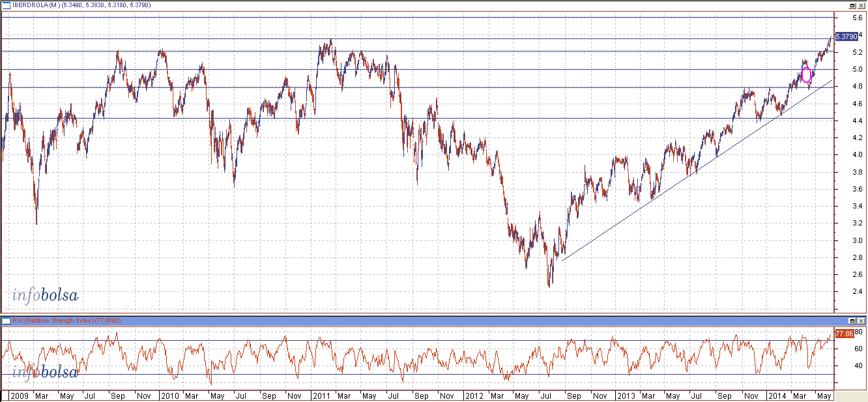
Task: Click the RSI value label 77.86
Action: (844, 334)
